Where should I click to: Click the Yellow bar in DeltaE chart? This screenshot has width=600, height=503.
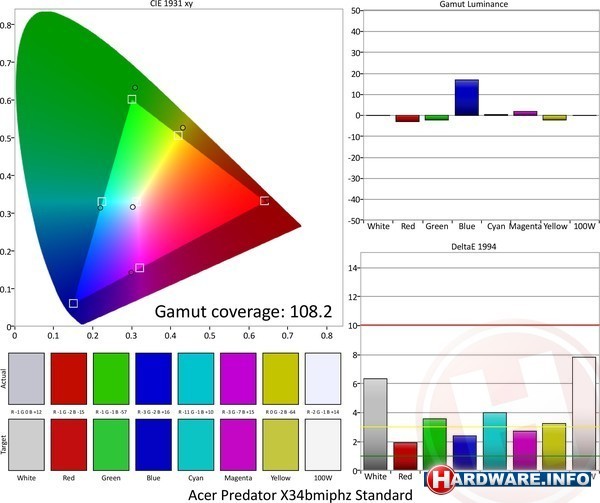[554, 447]
